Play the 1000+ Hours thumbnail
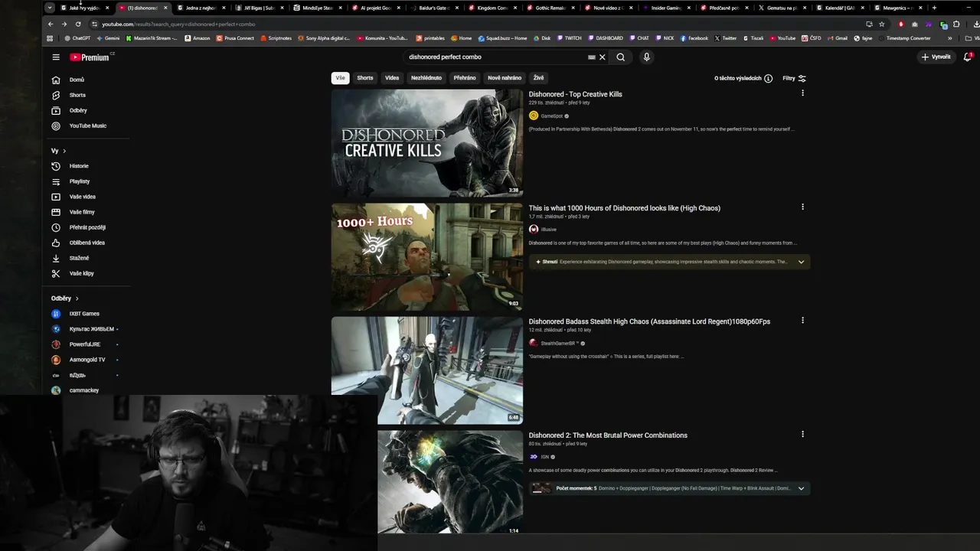Screen dimensions: 980x551 pyautogui.click(x=427, y=256)
